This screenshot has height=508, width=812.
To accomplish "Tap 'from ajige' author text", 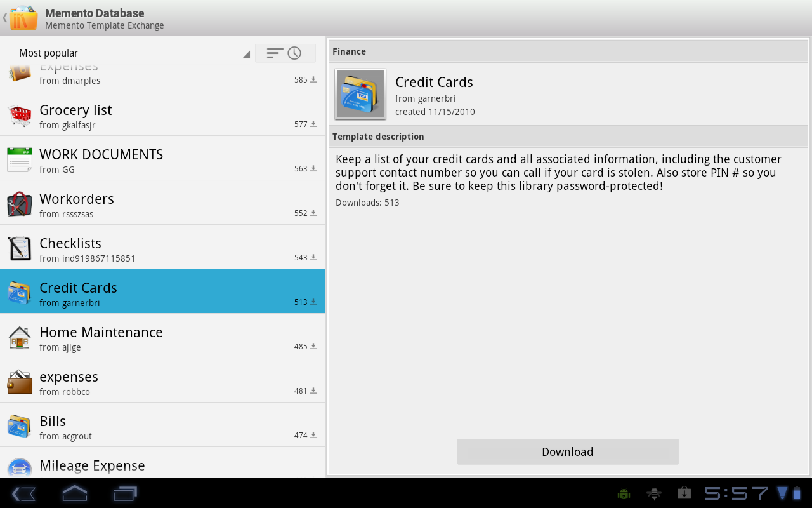I will click(x=60, y=347).
